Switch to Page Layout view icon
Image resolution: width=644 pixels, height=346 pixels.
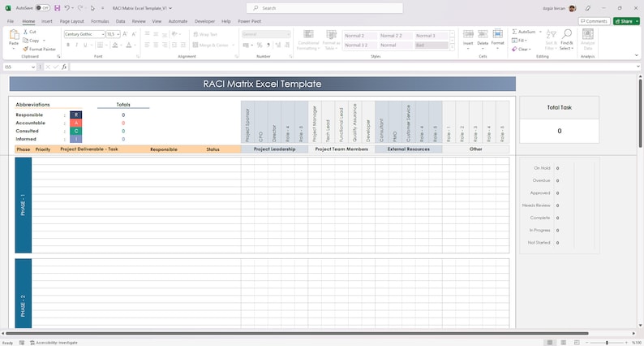point(564,342)
